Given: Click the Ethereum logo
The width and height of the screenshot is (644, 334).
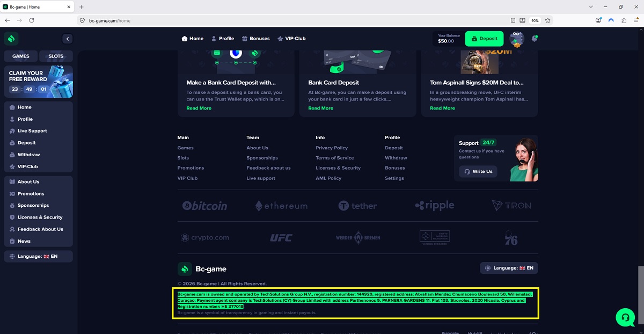Looking at the screenshot, I should 281,206.
